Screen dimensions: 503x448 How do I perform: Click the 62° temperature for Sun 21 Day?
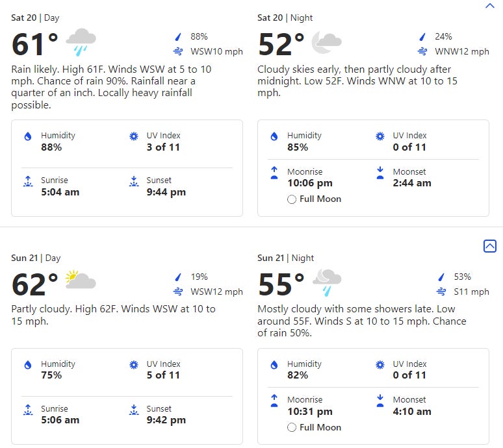coord(35,284)
